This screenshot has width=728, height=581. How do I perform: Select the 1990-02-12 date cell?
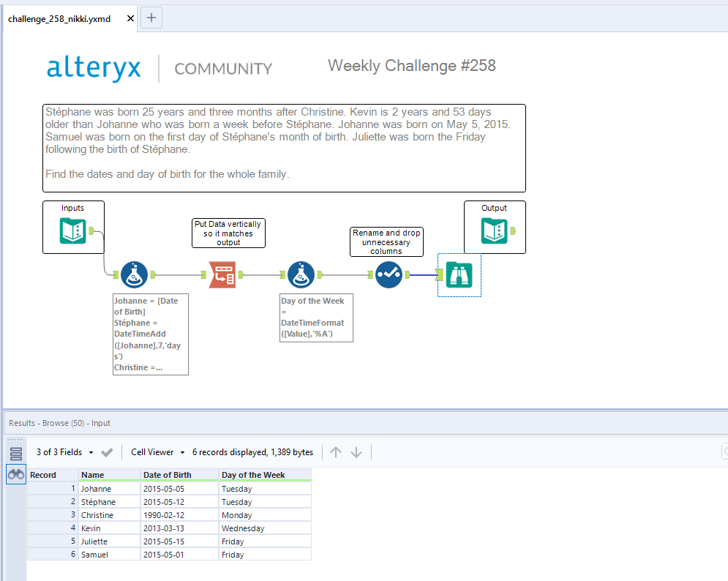(179, 515)
